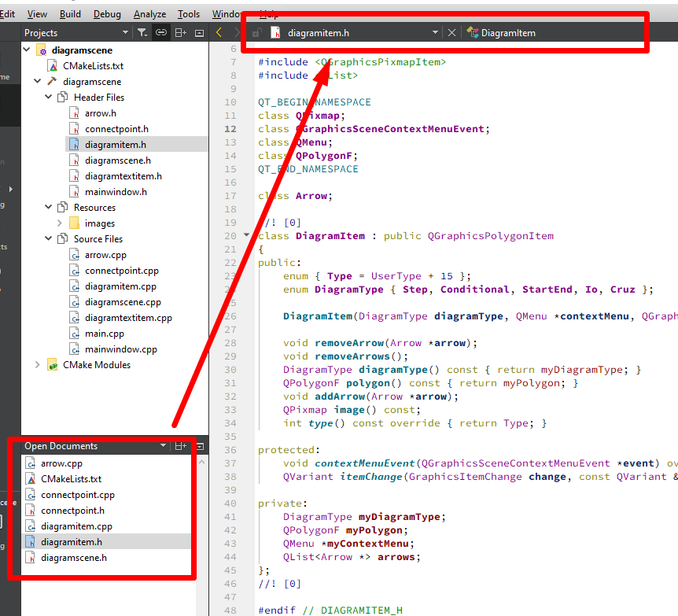
Task: Select diagramitem.h in Open Documents
Action: click(x=72, y=541)
